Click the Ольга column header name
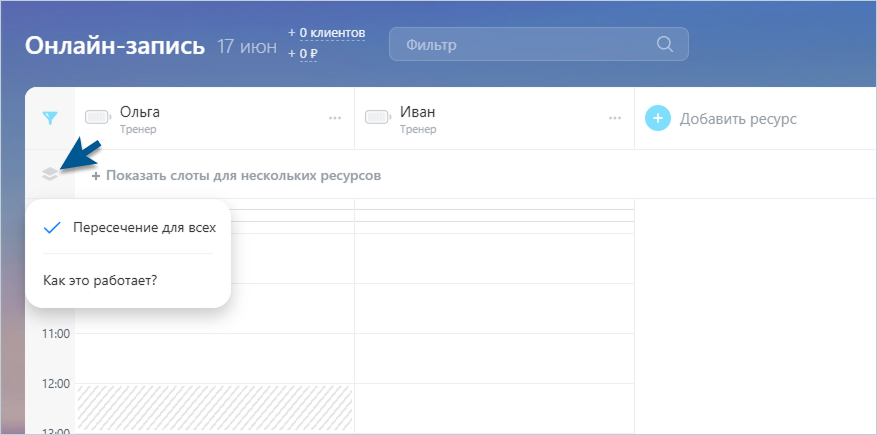The width and height of the screenshot is (877, 435). [x=140, y=112]
